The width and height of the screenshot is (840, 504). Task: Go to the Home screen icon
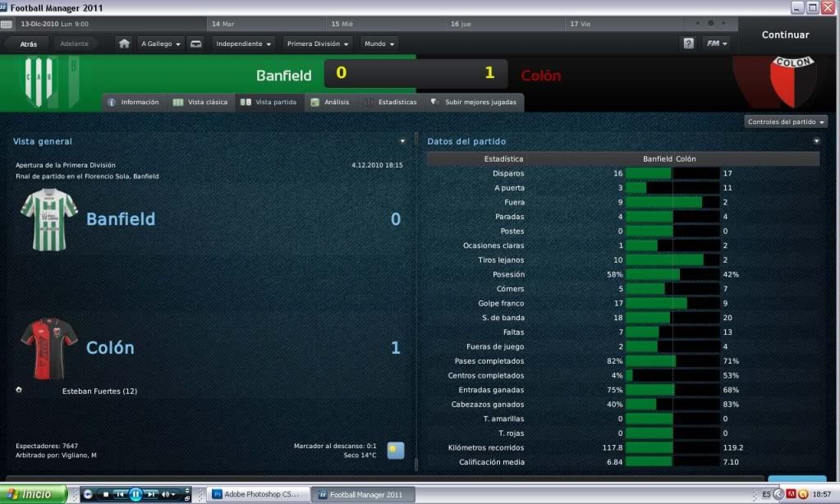(x=124, y=44)
